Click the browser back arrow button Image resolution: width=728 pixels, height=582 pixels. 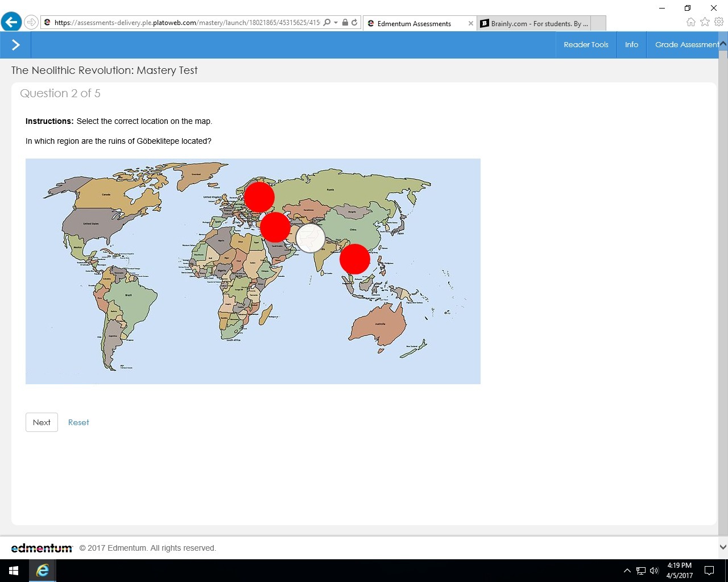click(x=11, y=23)
